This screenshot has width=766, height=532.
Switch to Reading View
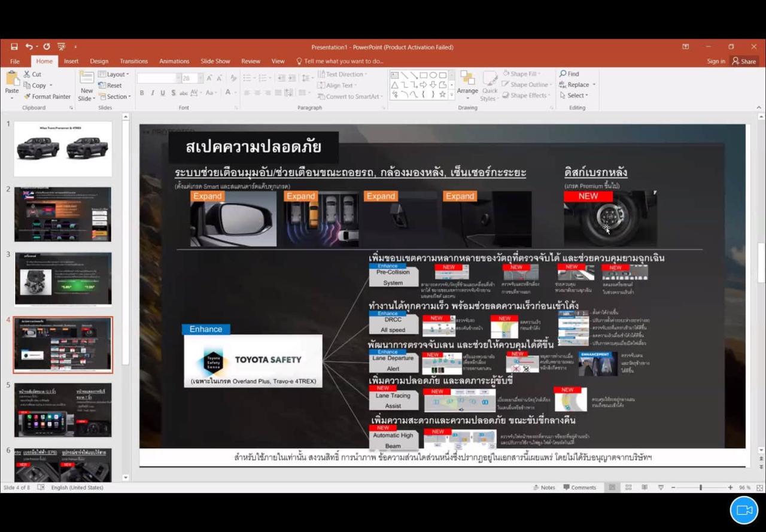pyautogui.click(x=645, y=488)
